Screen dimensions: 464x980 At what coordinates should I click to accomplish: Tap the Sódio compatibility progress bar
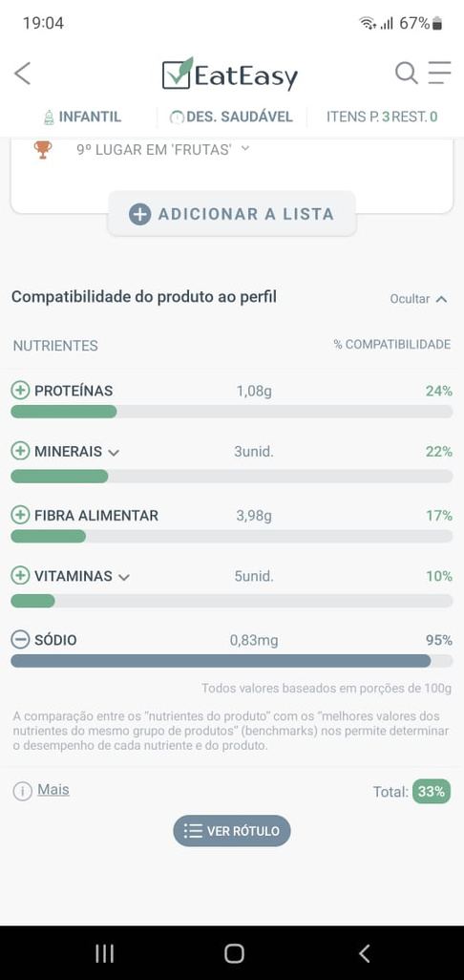click(x=232, y=661)
